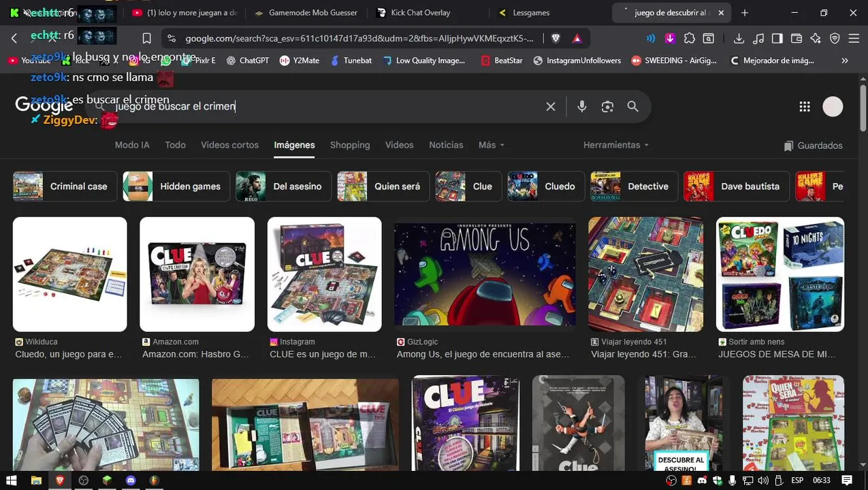
Task: Open Brave Rewards triangle icon
Action: 577,38
